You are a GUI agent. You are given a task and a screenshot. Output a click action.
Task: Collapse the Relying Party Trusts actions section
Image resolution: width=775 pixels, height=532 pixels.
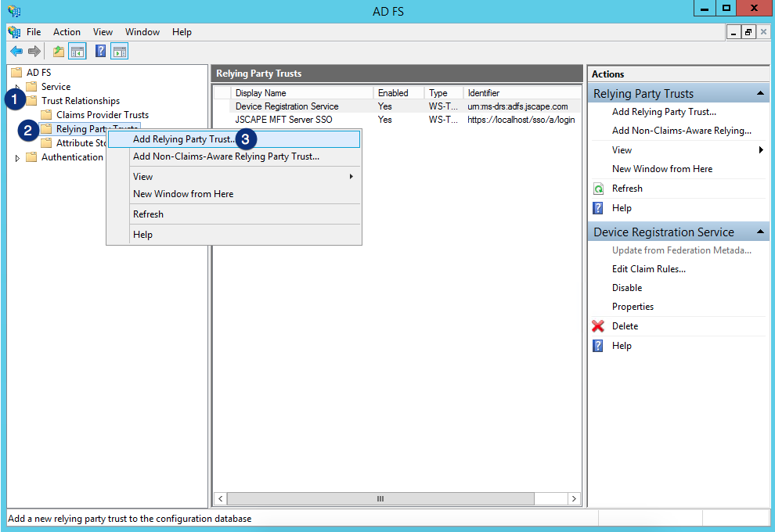click(759, 94)
